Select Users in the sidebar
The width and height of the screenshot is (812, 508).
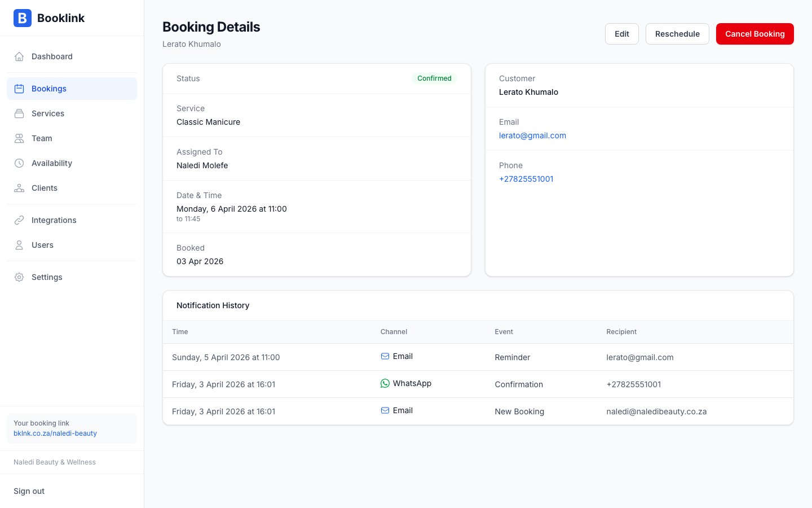tap(42, 245)
